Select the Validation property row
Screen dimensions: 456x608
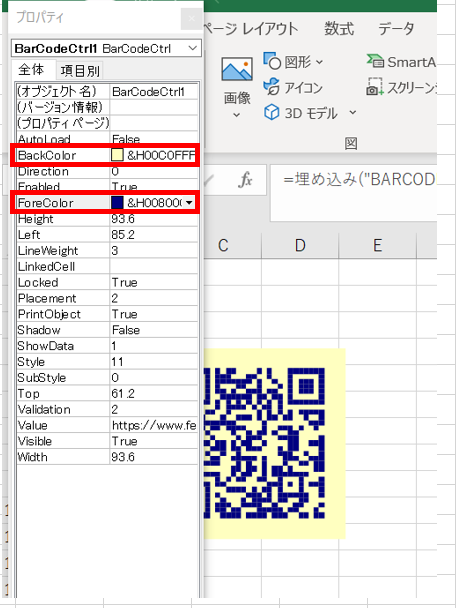107,410
